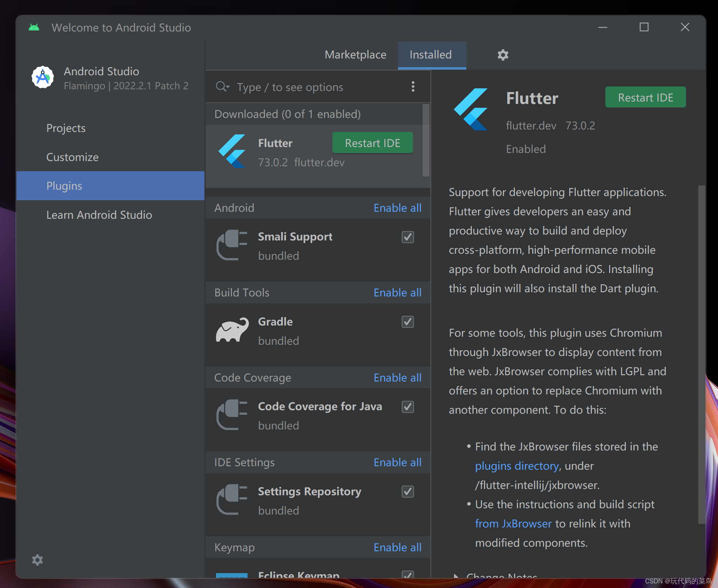The height and width of the screenshot is (588, 718).
Task: Click the Android Studio logo in sidebar
Action: coord(43,77)
